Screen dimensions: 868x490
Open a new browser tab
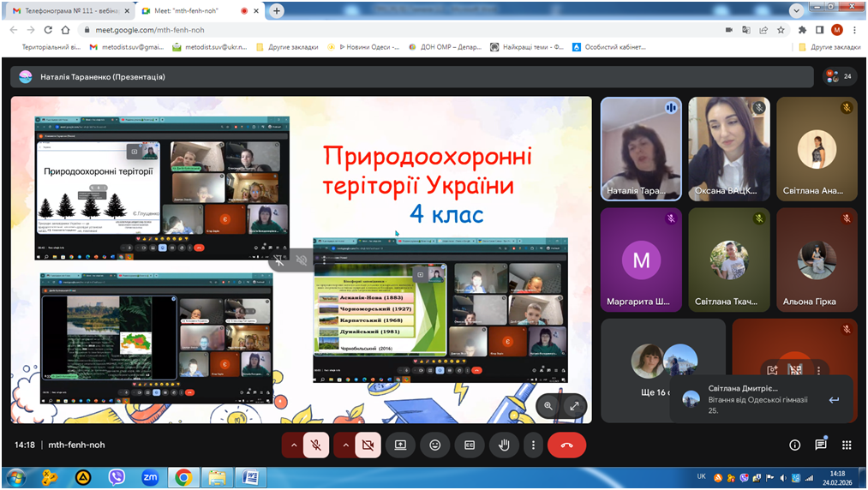tap(277, 11)
